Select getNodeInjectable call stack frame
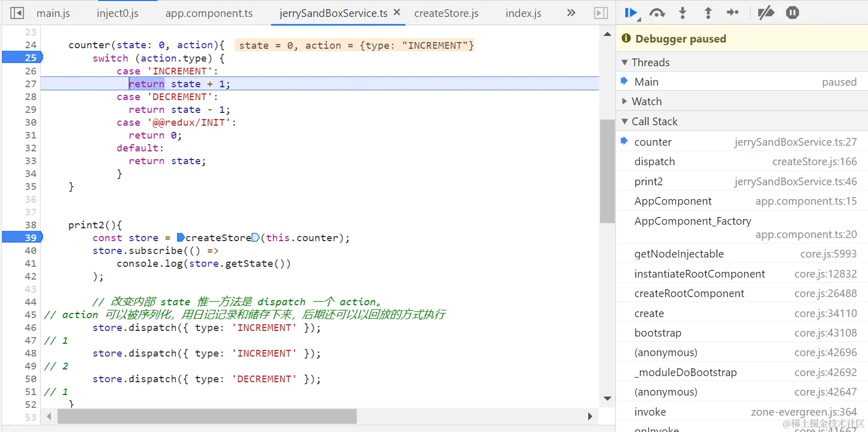The height and width of the screenshot is (432, 868). tap(742, 254)
